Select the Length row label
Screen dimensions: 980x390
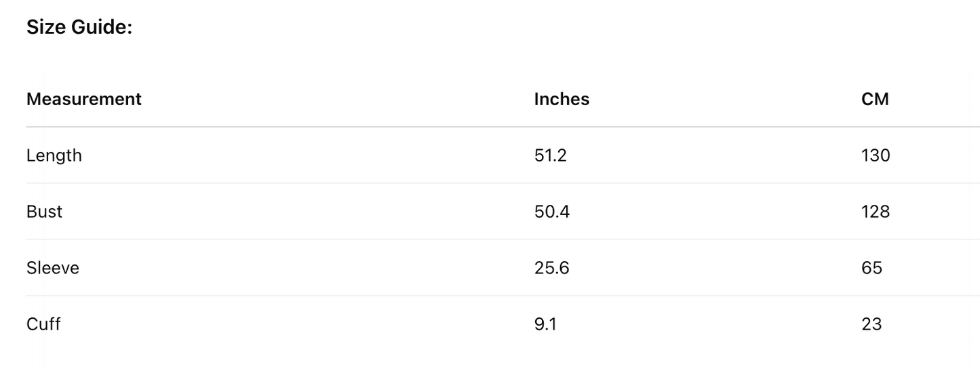tap(54, 155)
